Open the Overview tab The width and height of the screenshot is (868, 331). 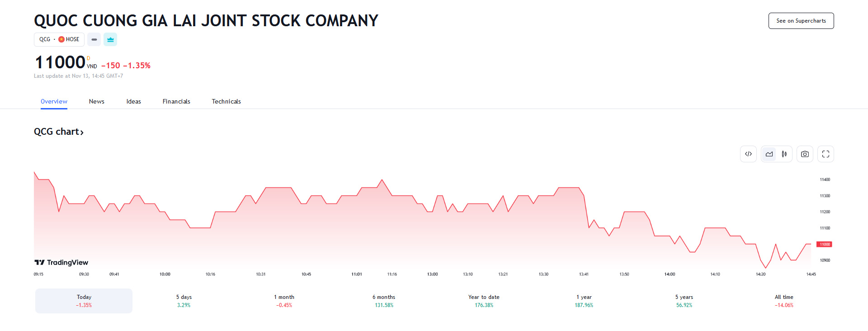coord(54,101)
